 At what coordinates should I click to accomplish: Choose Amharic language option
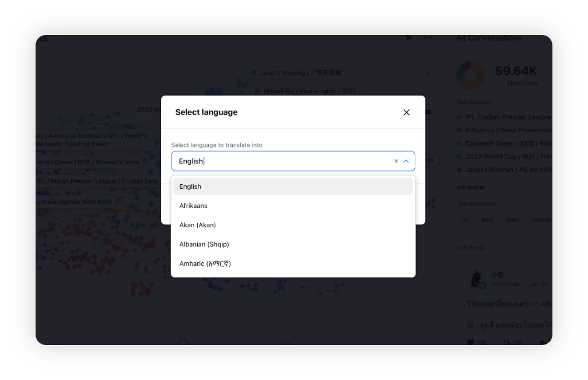293,263
